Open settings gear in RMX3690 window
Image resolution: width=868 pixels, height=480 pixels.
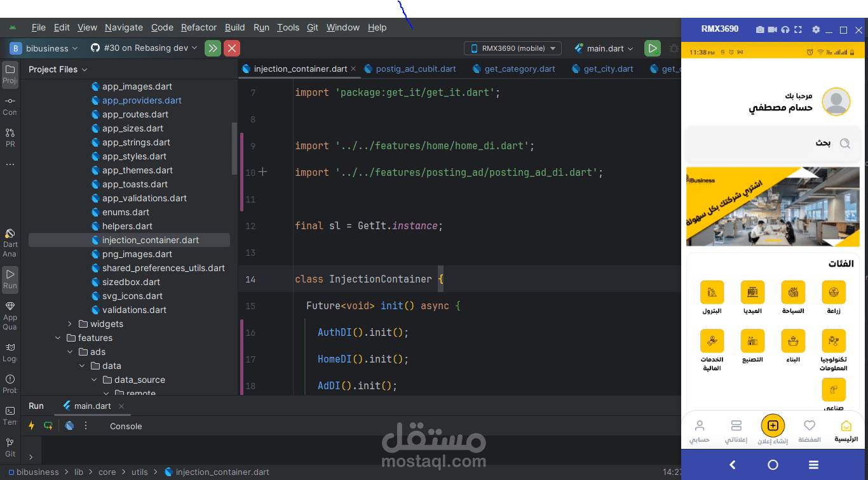coord(816,29)
